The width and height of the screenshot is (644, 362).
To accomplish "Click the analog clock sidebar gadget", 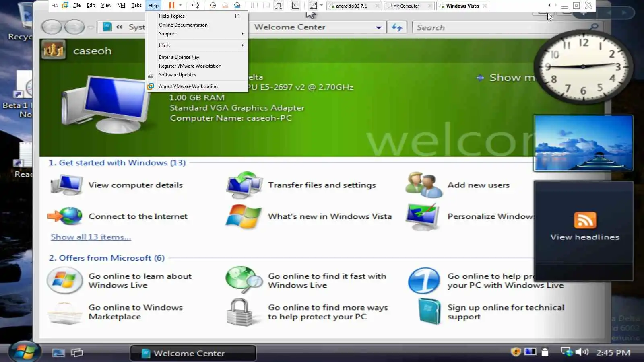I will point(583,67).
